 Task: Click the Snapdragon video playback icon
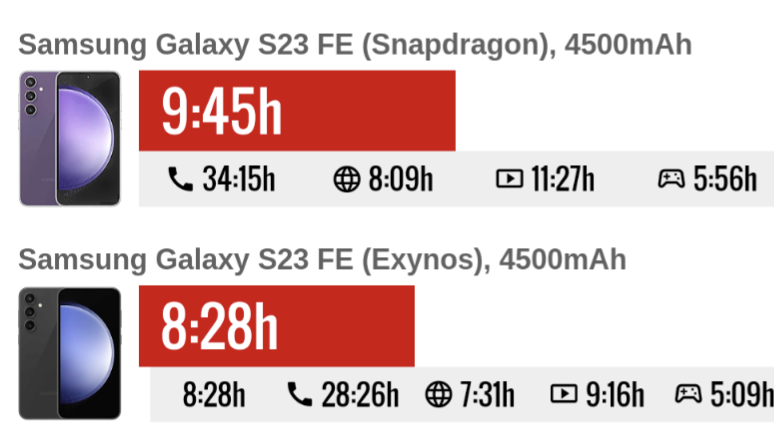click(x=509, y=180)
